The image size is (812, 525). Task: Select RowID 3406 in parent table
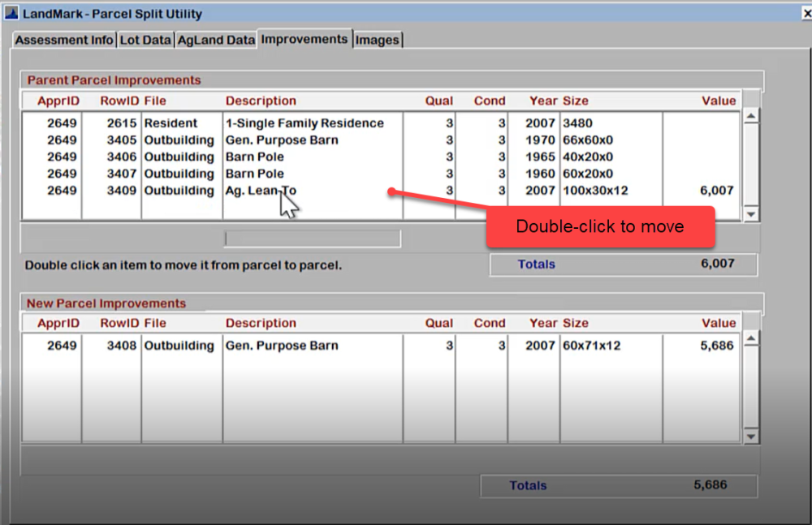pyautogui.click(x=121, y=157)
